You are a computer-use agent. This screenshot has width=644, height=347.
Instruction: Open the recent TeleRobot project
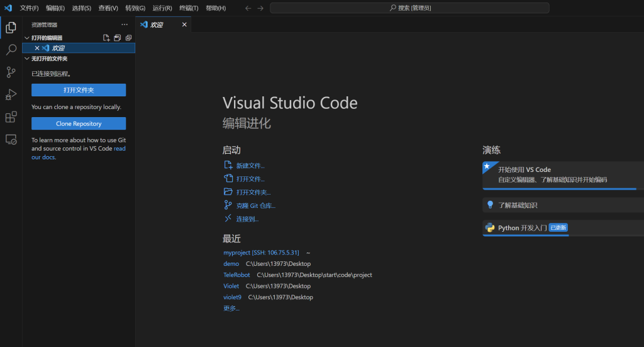coord(236,275)
